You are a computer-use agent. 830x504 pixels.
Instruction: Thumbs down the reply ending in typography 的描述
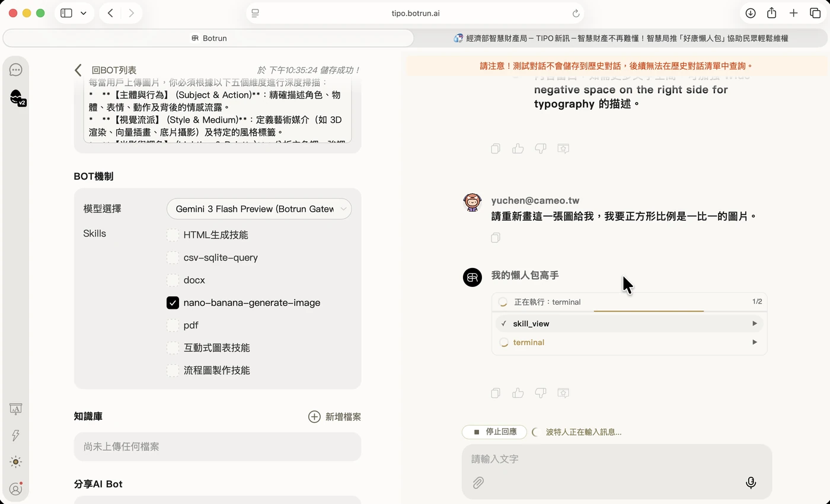pyautogui.click(x=541, y=148)
